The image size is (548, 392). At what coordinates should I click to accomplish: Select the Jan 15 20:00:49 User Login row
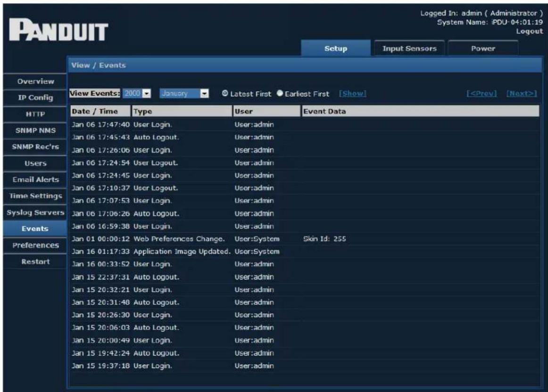(x=305, y=340)
